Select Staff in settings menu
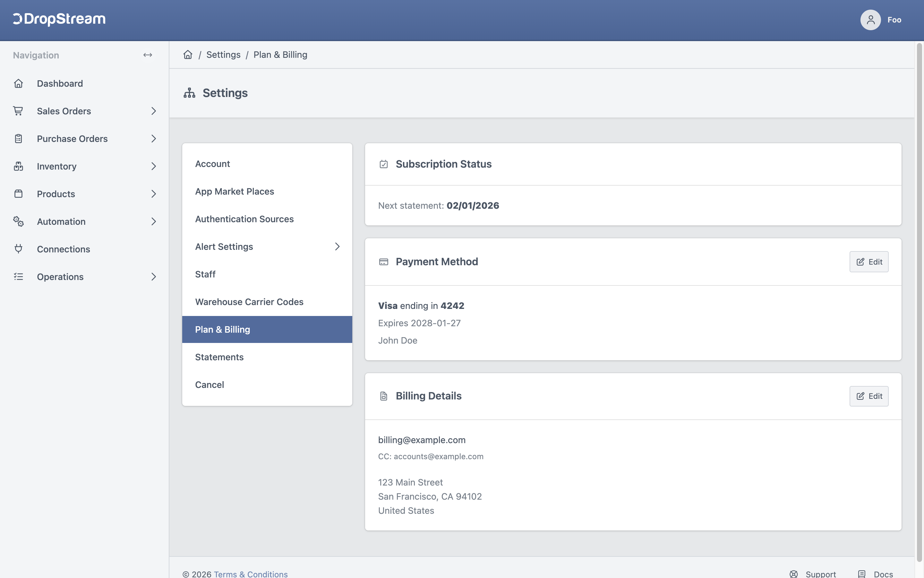The width and height of the screenshot is (924, 578). coord(267,274)
